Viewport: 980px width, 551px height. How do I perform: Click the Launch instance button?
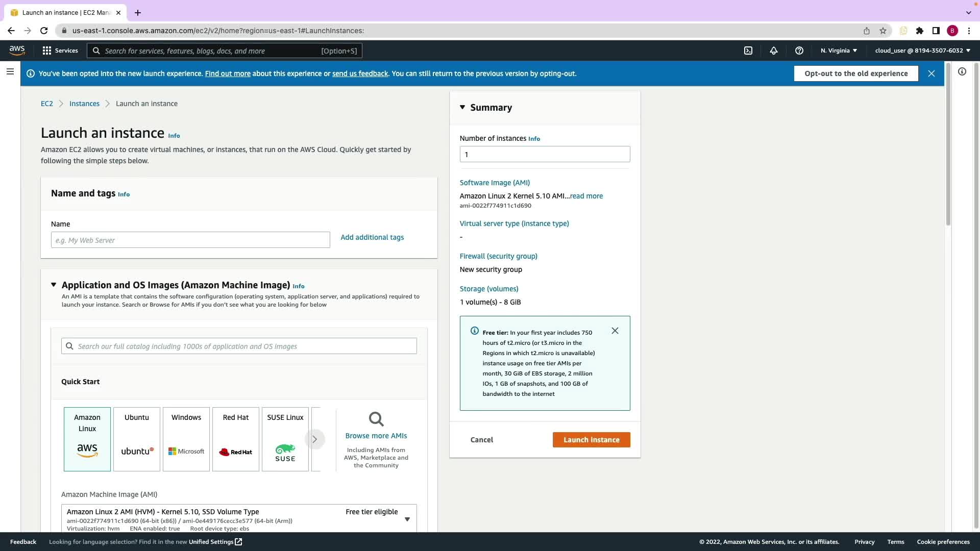point(591,440)
